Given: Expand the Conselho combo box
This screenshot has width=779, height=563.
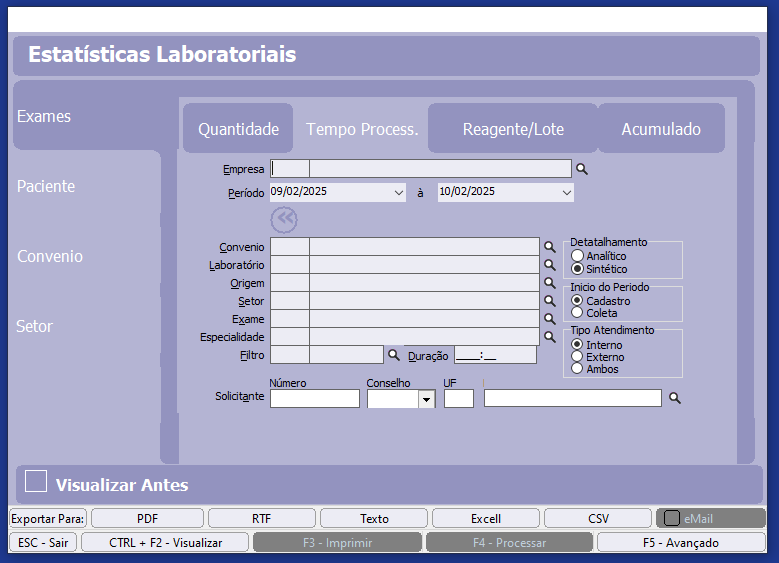Looking at the screenshot, I should pos(427,399).
